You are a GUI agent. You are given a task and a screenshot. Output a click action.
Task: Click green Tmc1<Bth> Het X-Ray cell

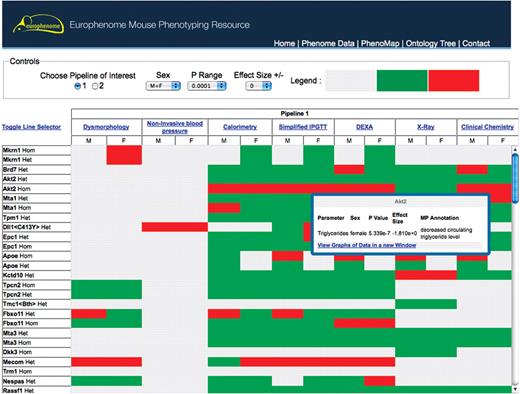click(x=426, y=304)
